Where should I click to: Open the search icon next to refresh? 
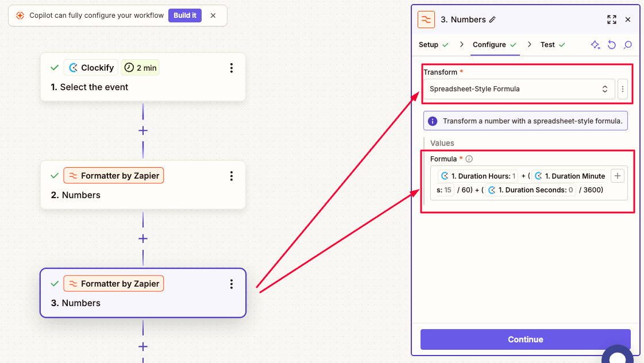click(x=627, y=44)
